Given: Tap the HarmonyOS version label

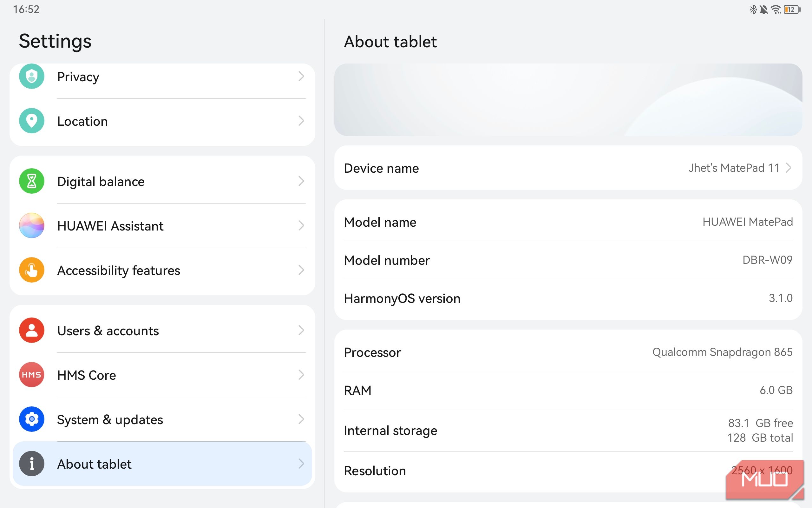Looking at the screenshot, I should pos(402,298).
